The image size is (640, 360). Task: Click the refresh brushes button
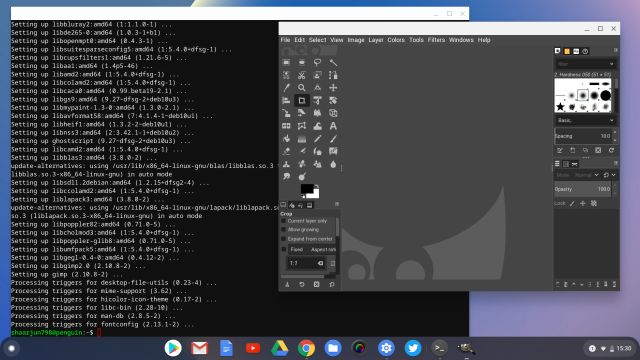click(611, 150)
